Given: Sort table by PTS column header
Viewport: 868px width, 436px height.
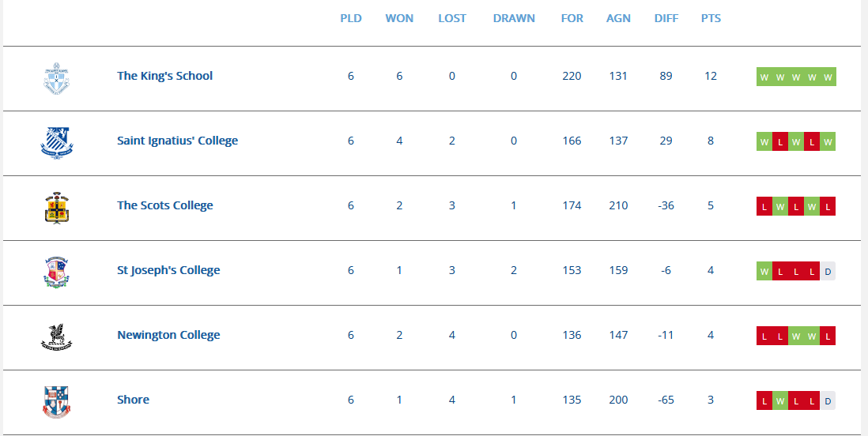Looking at the screenshot, I should pos(711,18).
